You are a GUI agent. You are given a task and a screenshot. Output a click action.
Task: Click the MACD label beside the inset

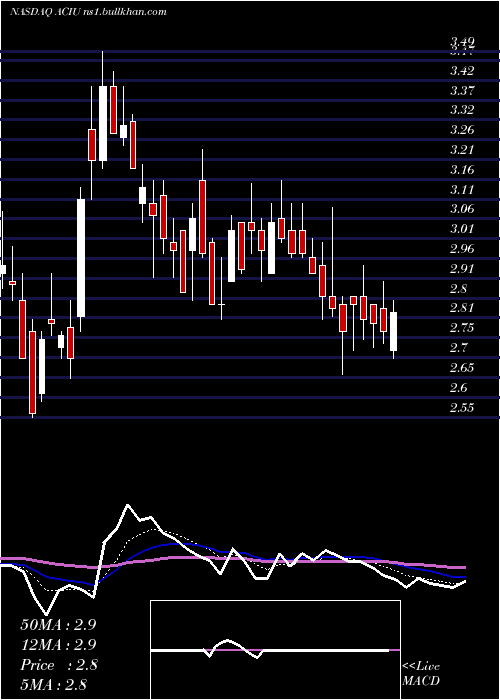coord(421,681)
